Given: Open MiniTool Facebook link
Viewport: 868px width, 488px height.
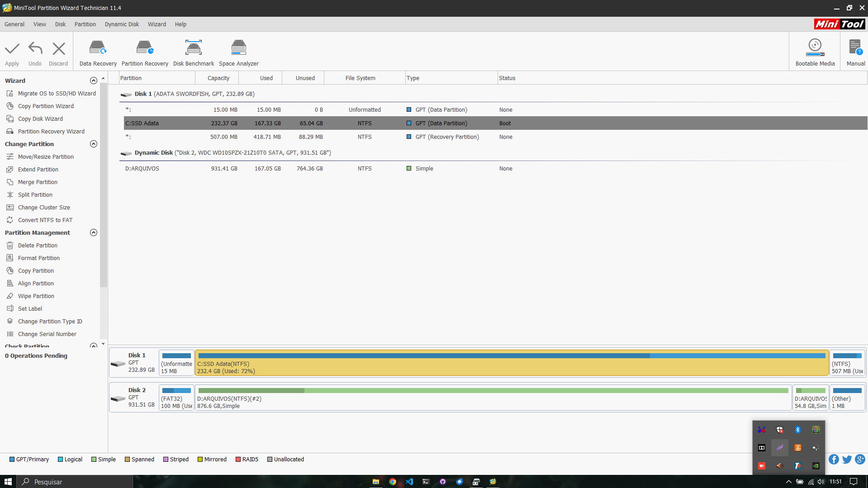Looking at the screenshot, I should point(834,460).
